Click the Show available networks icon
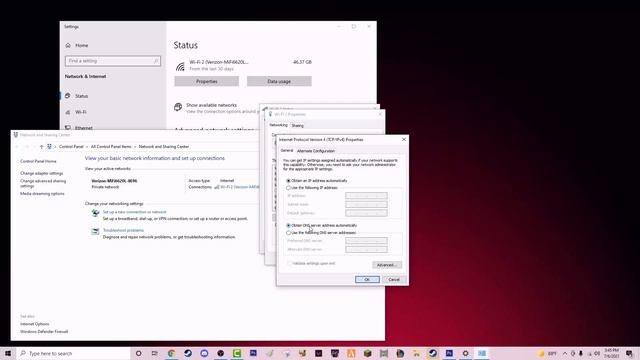The height and width of the screenshot is (360, 640). (178, 107)
